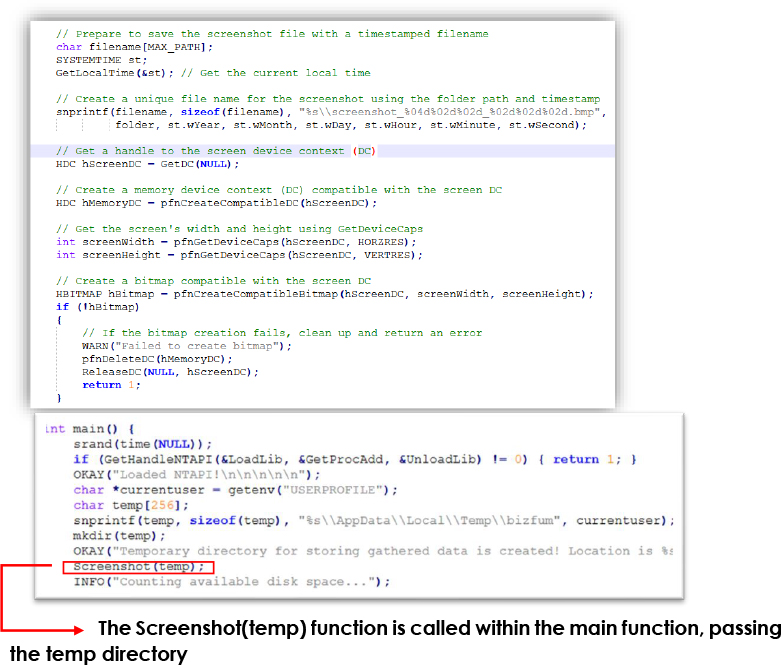Click the 'HBITMAP hBitmap = pfnCreateCompatibleBitmap' line
The image size is (781, 665).
(324, 294)
